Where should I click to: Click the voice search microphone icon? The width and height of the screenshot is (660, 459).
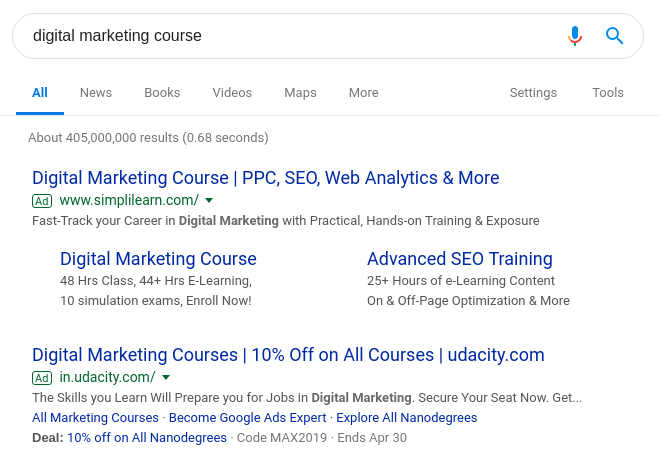click(575, 36)
